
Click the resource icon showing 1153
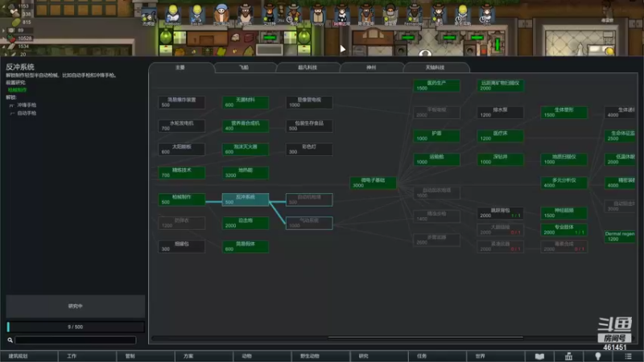click(x=11, y=6)
